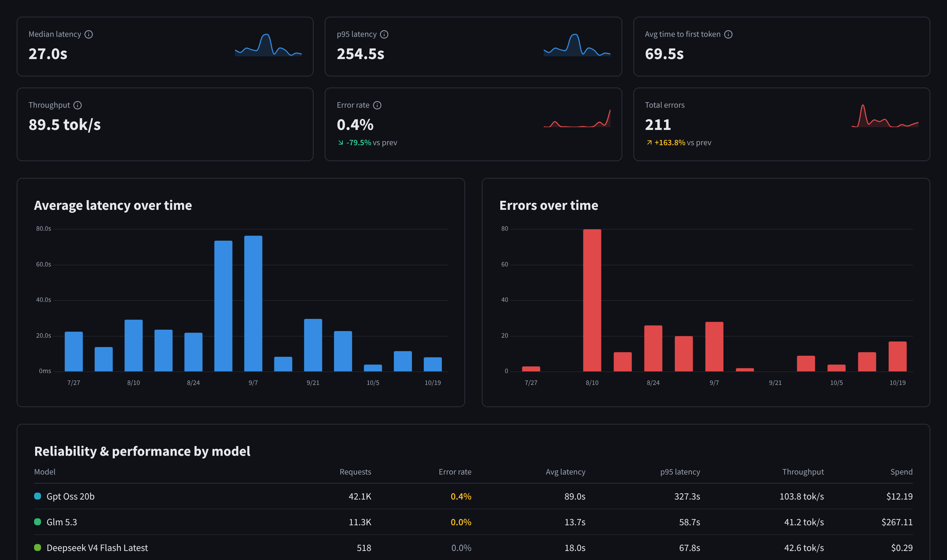Click the Errors over time heading
Viewport: 947px width, 560px height.
pos(549,205)
